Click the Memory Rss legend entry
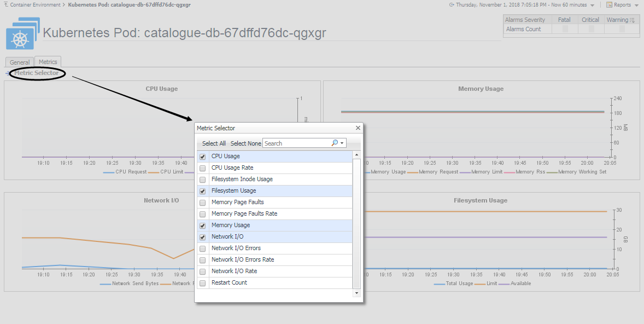The width and height of the screenshot is (644, 324). (x=524, y=172)
